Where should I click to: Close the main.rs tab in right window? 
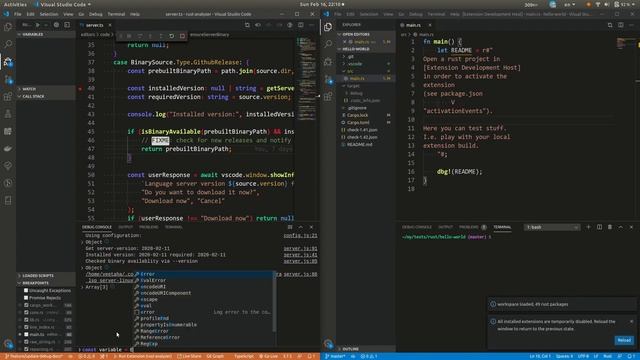click(430, 25)
